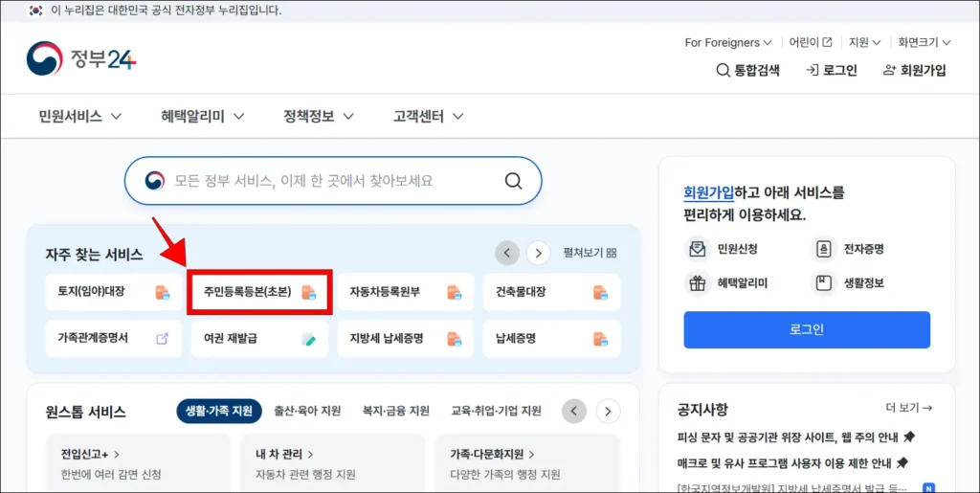Open the 회원가입 sign-up link in the header

[x=914, y=70]
